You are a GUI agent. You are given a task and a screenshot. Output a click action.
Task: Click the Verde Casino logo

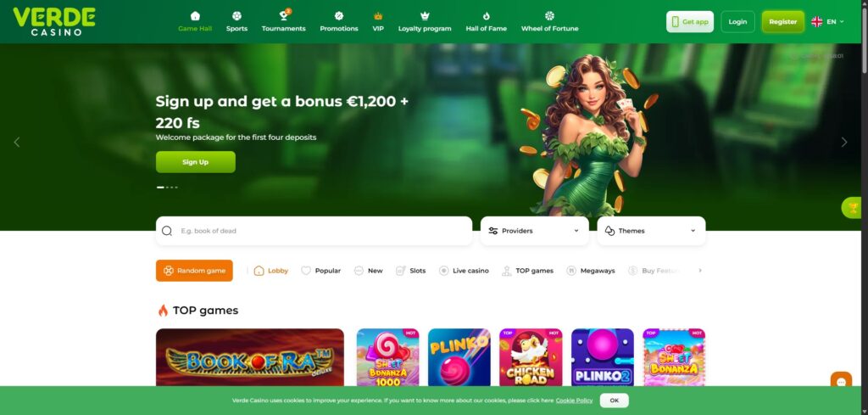tap(54, 21)
